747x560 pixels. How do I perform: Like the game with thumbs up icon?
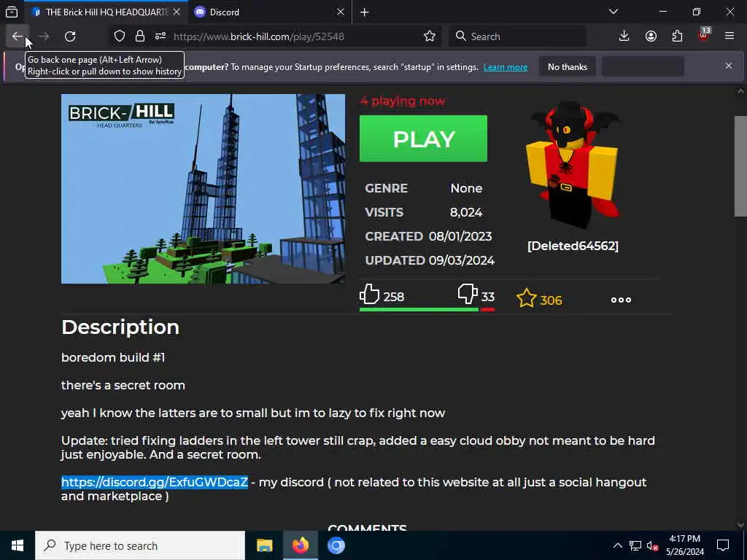tap(369, 295)
